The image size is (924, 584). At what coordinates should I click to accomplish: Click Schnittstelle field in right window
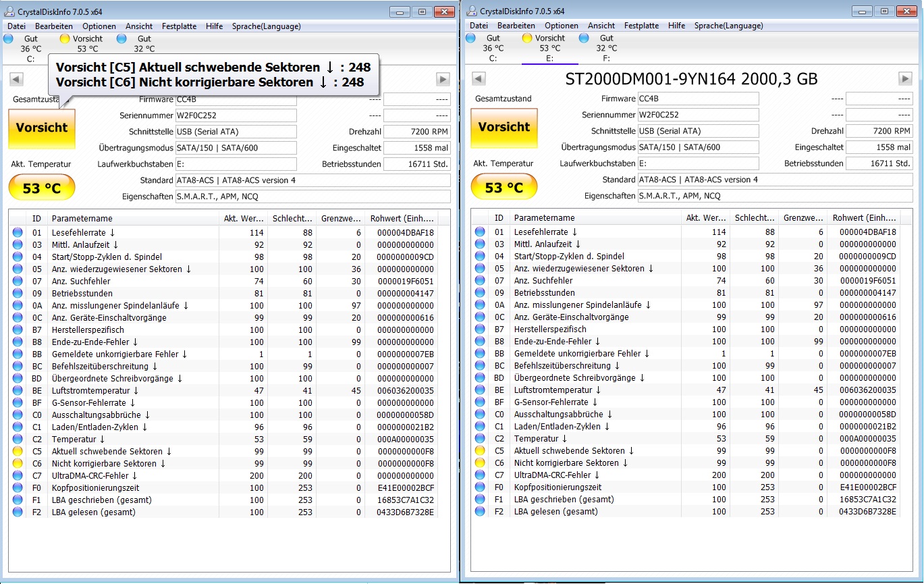(x=698, y=131)
